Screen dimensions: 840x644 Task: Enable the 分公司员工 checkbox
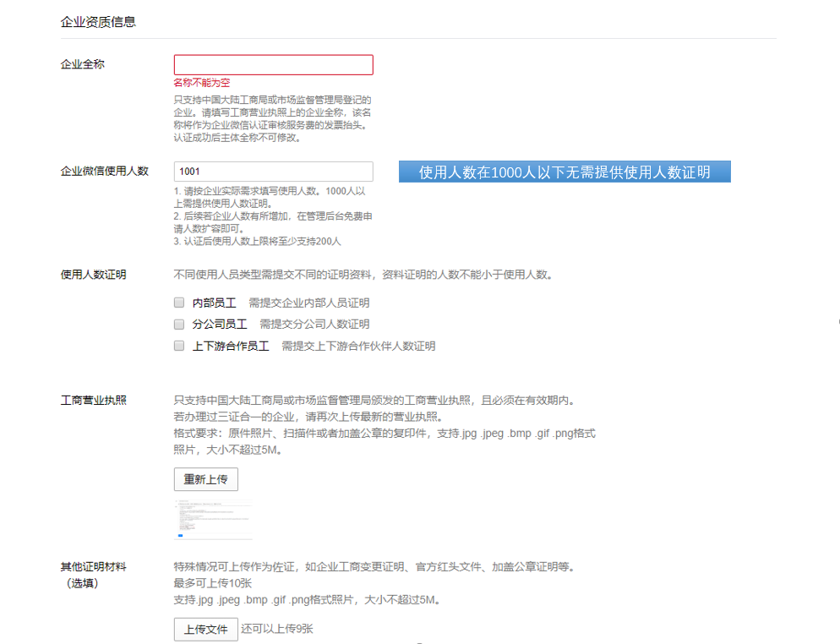click(x=179, y=325)
